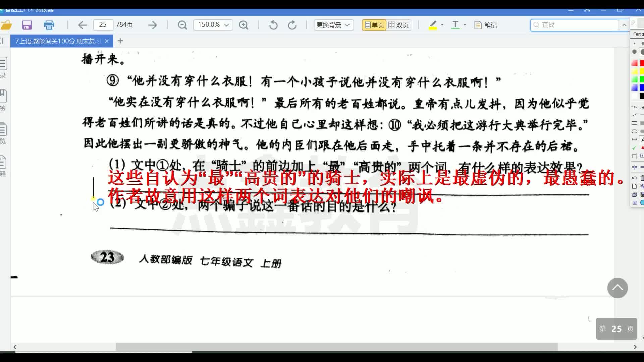The image size is (644, 362).
Task: Pick the white swatch in pen palette
Action: click(x=634, y=96)
